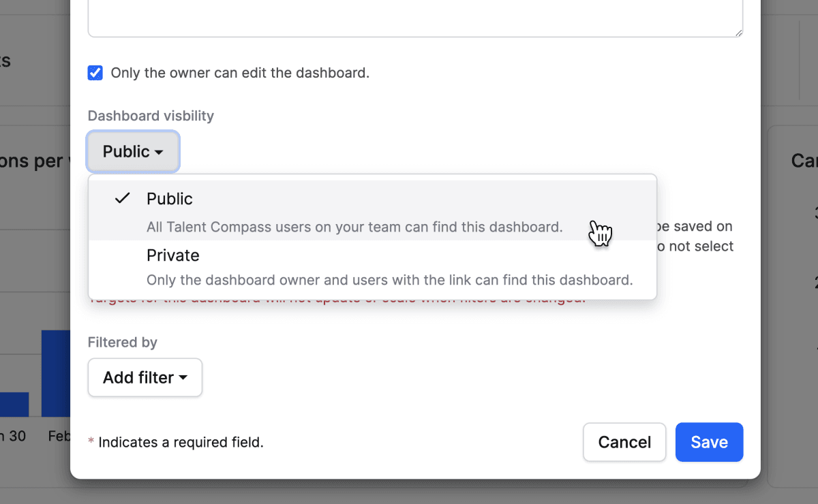
Task: Click the 'Dashboard visibility' field label
Action: pos(151,116)
